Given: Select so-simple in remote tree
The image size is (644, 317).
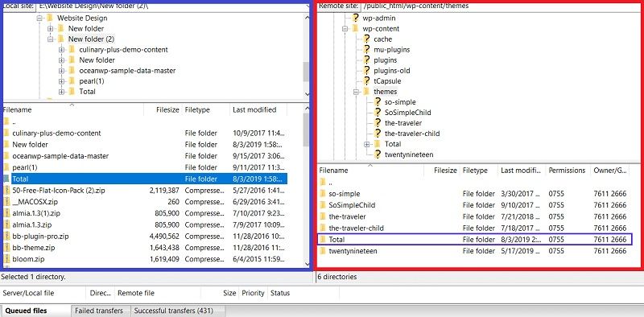Looking at the screenshot, I should pyautogui.click(x=400, y=102).
